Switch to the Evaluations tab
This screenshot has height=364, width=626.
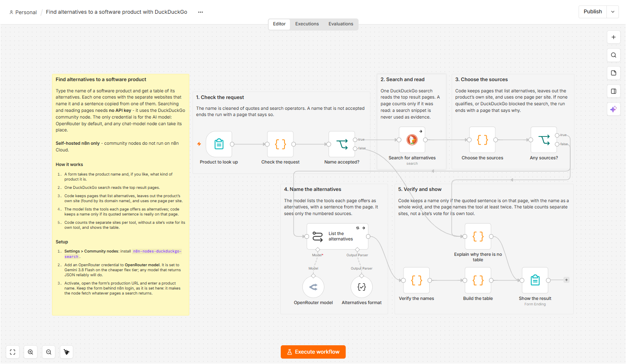pyautogui.click(x=341, y=24)
